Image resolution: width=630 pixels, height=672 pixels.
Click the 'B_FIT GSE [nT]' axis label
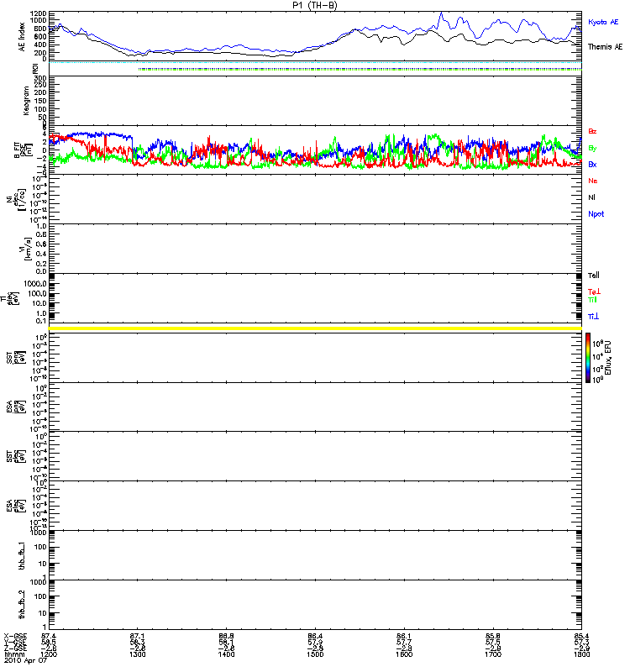pos(24,150)
